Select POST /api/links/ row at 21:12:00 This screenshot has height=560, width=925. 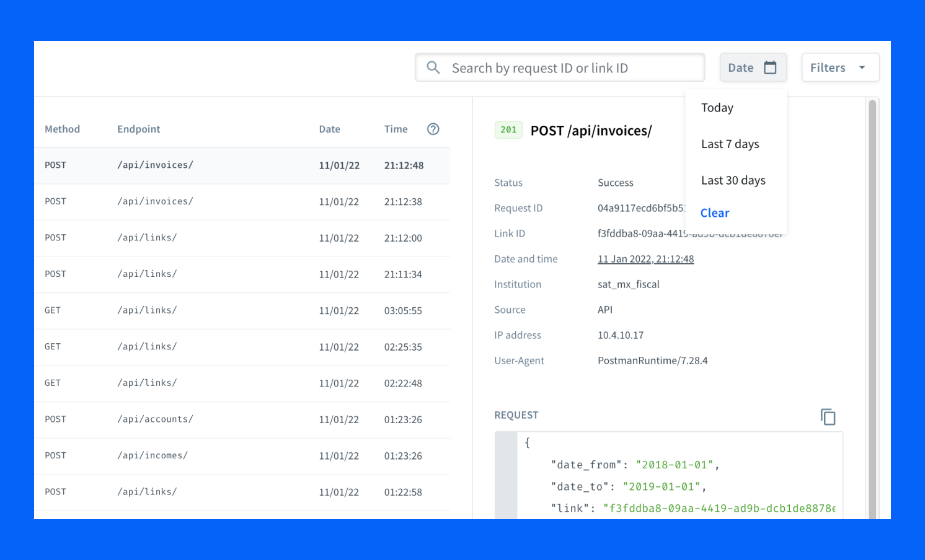click(242, 238)
